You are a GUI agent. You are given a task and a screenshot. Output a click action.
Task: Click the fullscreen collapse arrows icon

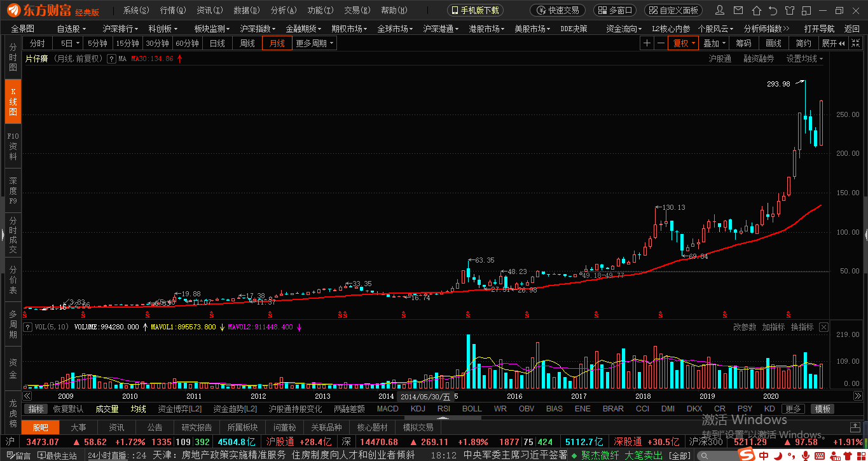tap(856, 43)
